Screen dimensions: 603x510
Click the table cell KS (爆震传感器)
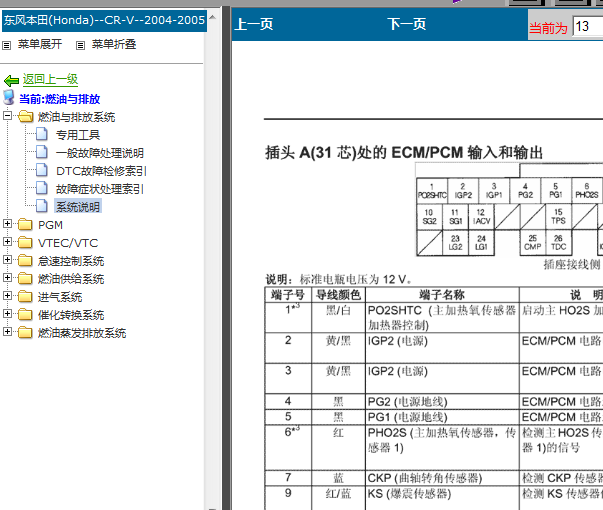[442, 498]
